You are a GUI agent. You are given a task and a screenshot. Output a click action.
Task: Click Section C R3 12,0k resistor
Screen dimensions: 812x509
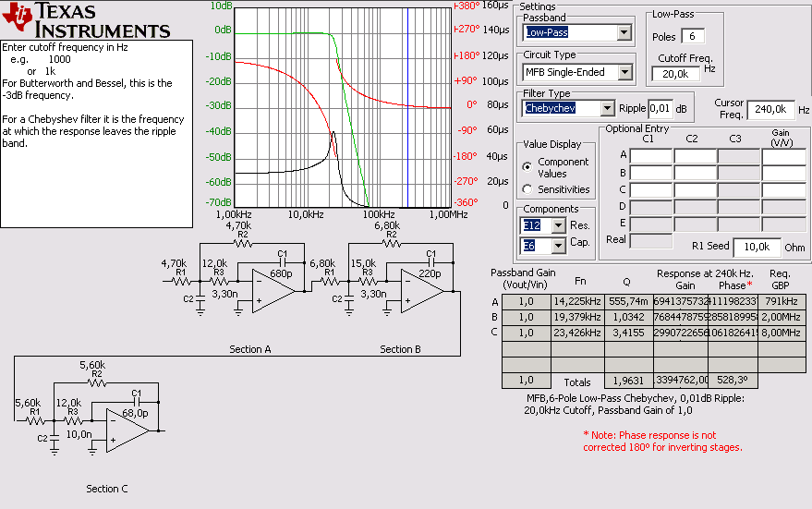point(73,421)
